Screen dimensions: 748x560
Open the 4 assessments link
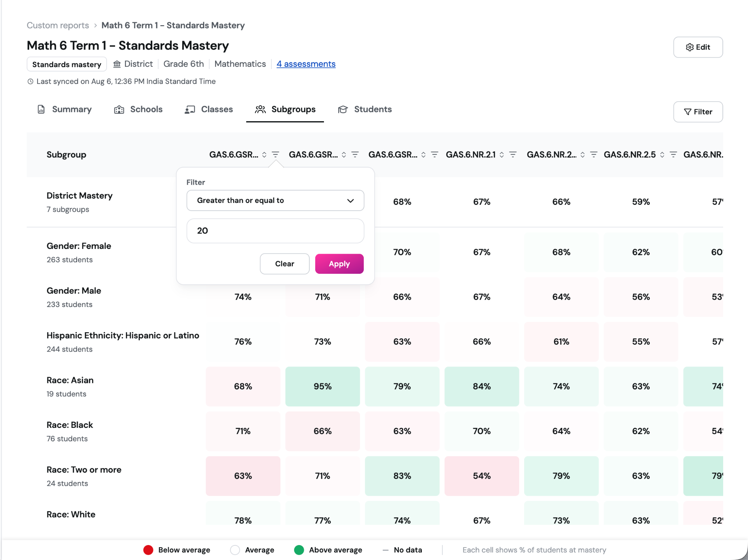(x=306, y=64)
